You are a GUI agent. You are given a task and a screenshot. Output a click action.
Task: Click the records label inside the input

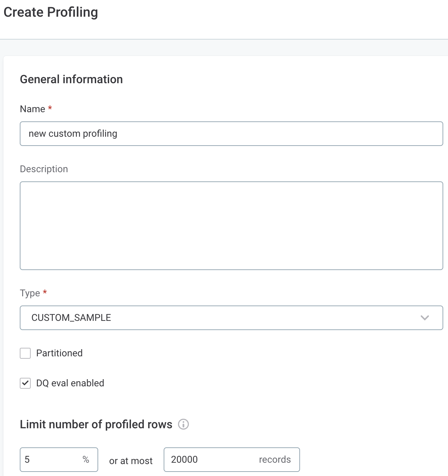(275, 460)
